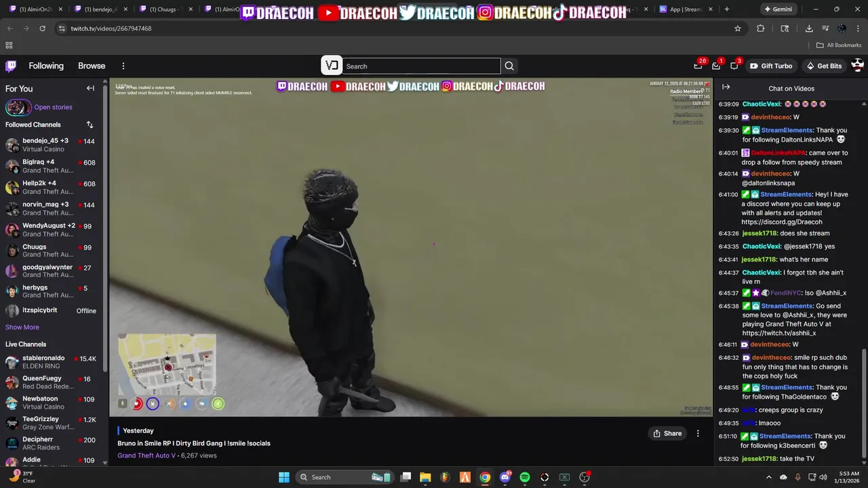The image size is (868, 488).
Task: Open Spotify from the taskbar
Action: pyautogui.click(x=525, y=477)
